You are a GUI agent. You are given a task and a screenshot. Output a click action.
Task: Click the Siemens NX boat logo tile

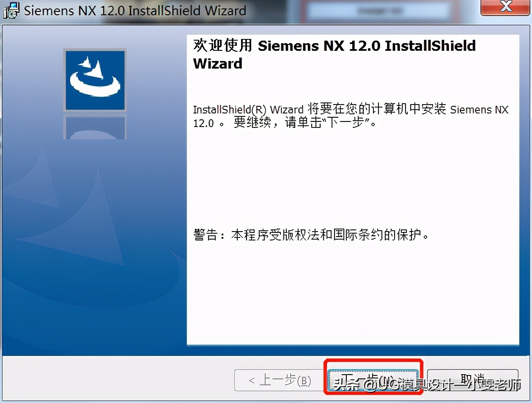click(95, 80)
